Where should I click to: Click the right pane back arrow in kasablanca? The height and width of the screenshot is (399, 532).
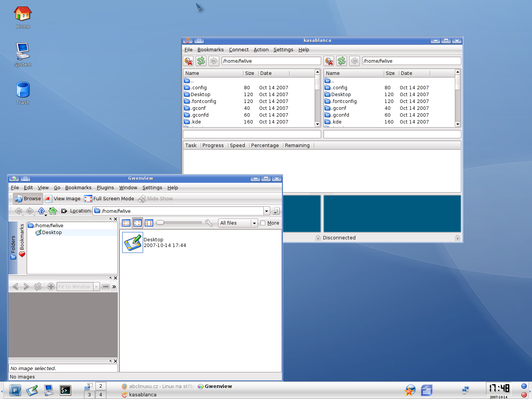(x=355, y=61)
